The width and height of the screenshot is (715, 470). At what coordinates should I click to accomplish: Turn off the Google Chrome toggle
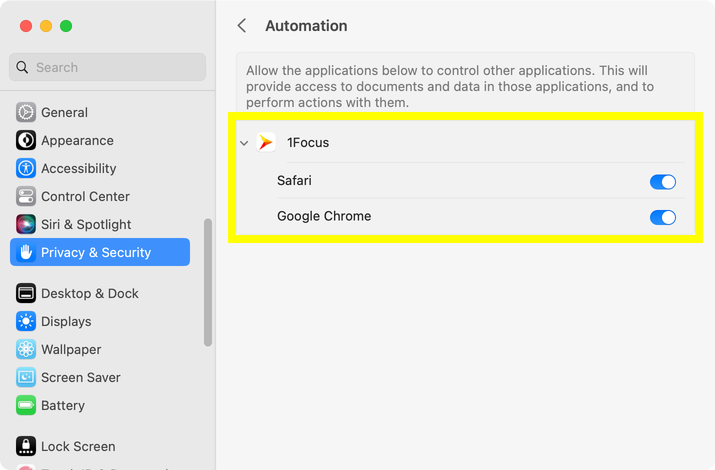click(662, 217)
